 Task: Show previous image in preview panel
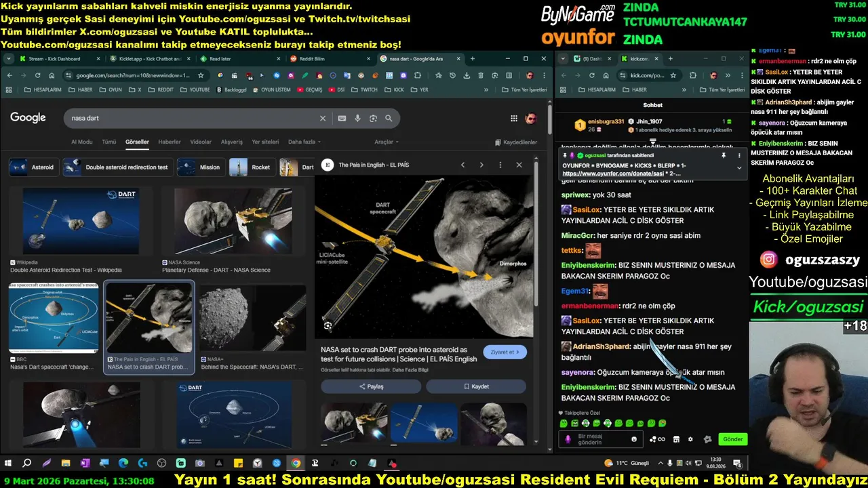tap(462, 165)
